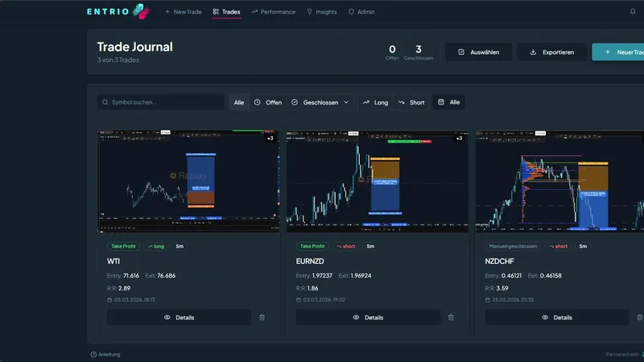644x362 pixels.
Task: Open the EURNZD chart thumbnail
Action: click(378, 182)
